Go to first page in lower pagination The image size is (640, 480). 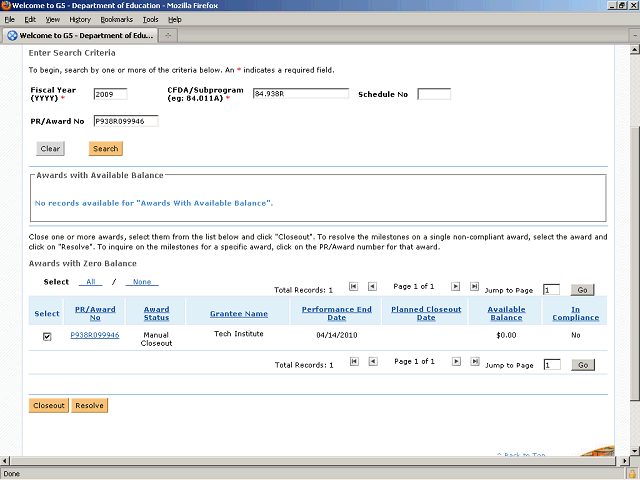(354, 361)
